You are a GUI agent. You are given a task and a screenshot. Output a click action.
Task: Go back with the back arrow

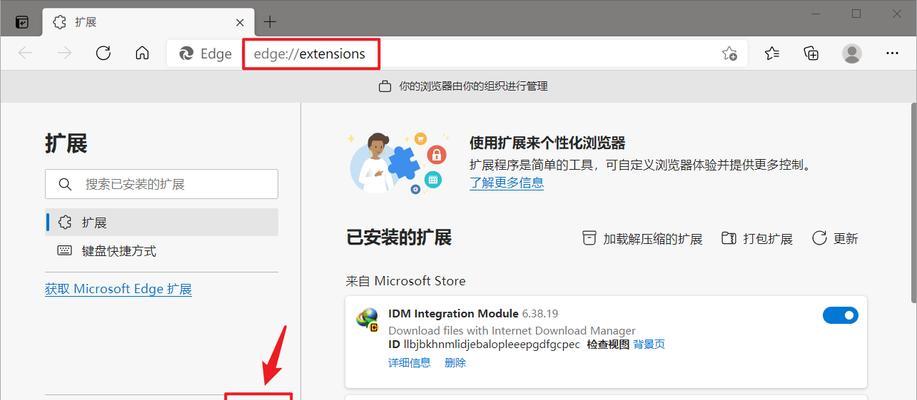pyautogui.click(x=25, y=53)
